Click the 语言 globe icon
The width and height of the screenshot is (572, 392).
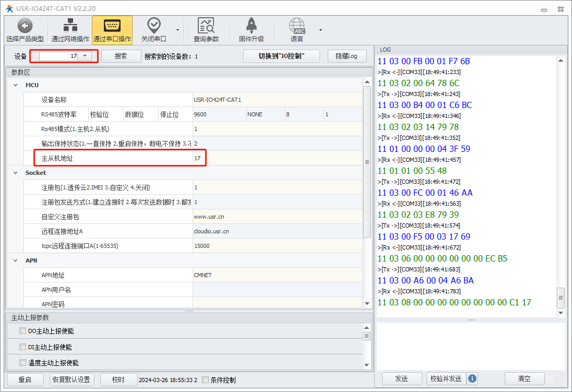296,26
